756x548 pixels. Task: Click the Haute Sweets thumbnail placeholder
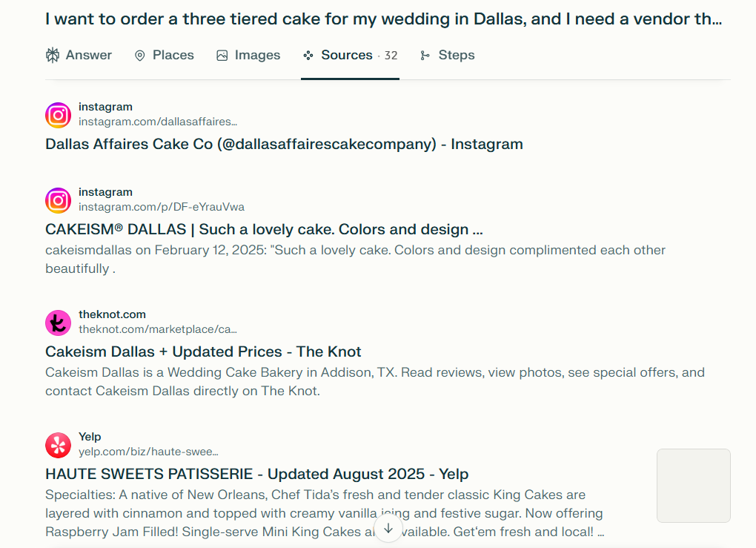pos(693,486)
